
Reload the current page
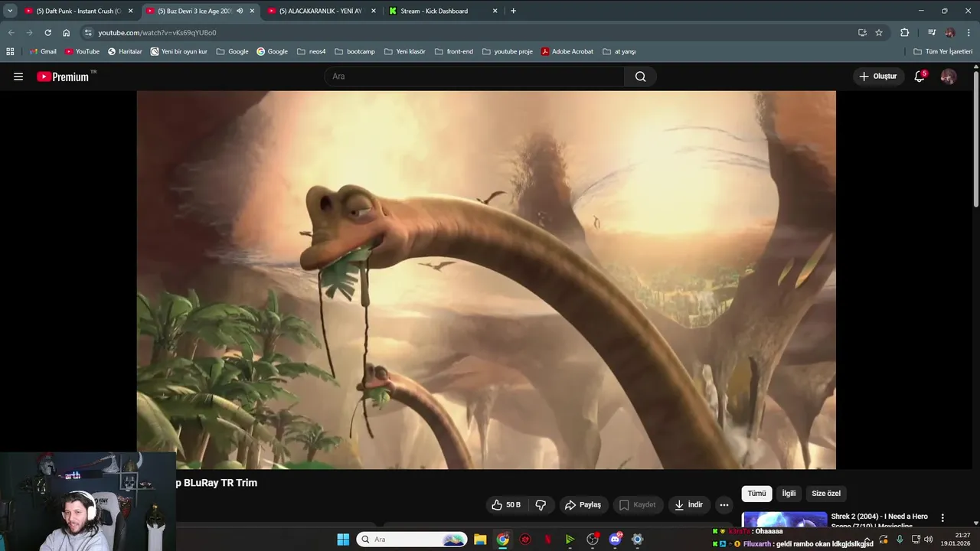[x=47, y=33]
